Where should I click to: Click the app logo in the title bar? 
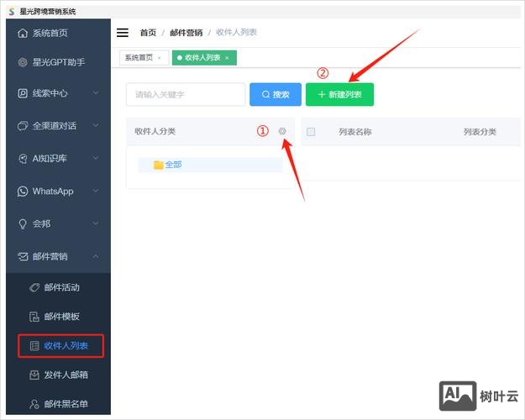(12, 12)
